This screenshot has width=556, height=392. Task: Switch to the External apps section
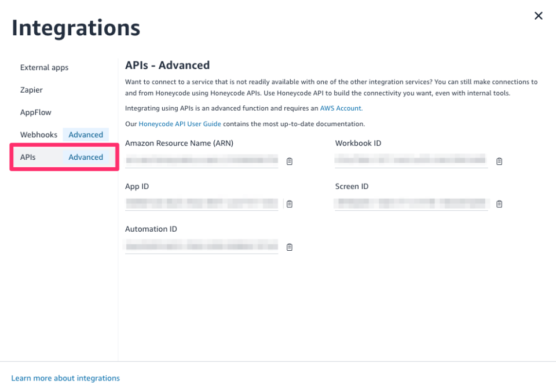coord(44,67)
